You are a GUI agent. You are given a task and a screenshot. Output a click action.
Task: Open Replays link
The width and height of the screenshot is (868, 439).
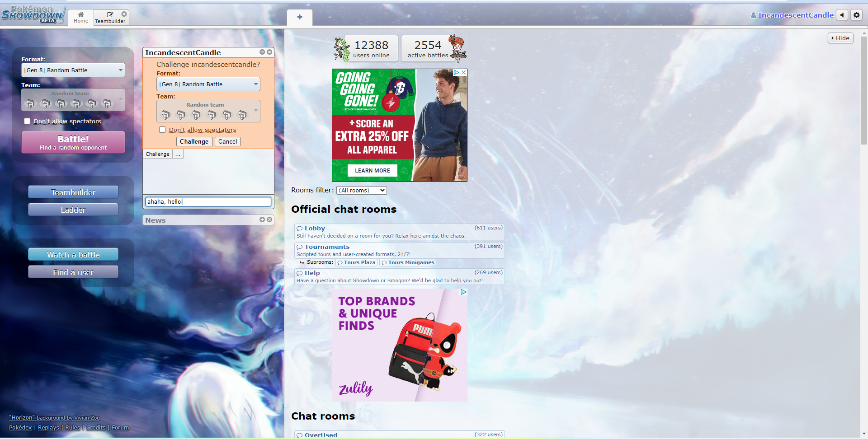pyautogui.click(x=48, y=427)
